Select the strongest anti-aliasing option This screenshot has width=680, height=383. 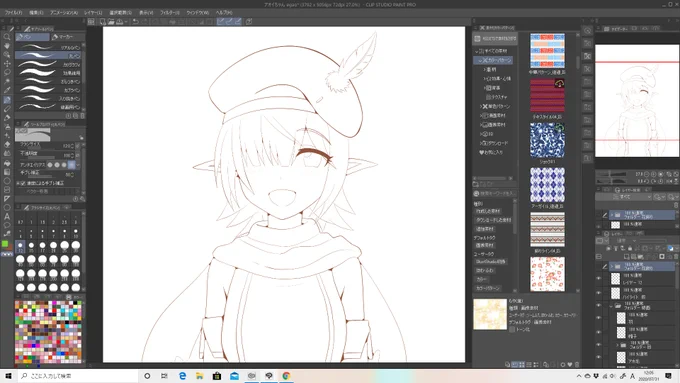pos(72,165)
